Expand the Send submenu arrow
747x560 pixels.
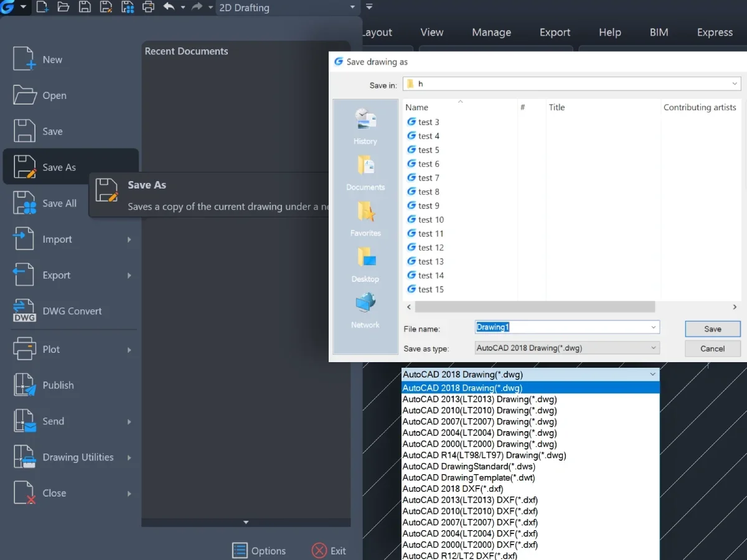tap(129, 422)
